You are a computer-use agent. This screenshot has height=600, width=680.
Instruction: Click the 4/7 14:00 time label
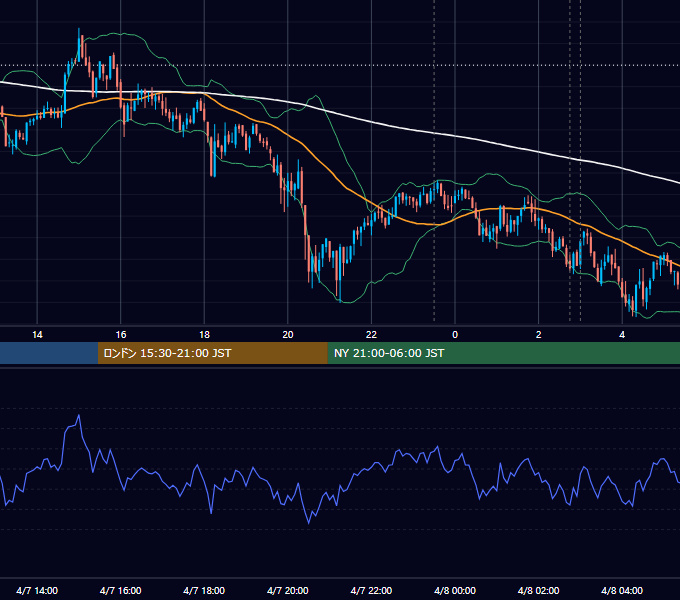(37, 590)
